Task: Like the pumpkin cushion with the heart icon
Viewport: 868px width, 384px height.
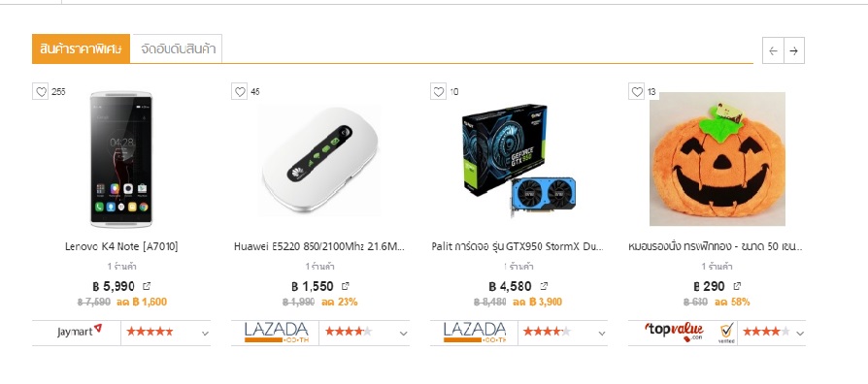Action: pos(637,92)
